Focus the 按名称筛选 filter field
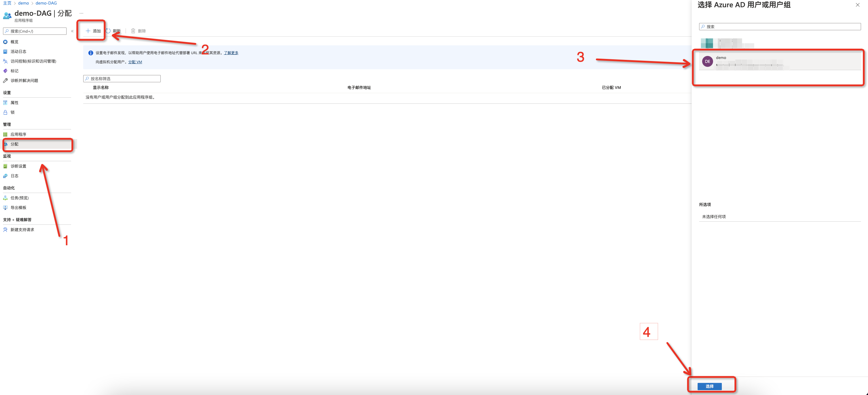Screen dimensions: 868x395 (x=122, y=79)
